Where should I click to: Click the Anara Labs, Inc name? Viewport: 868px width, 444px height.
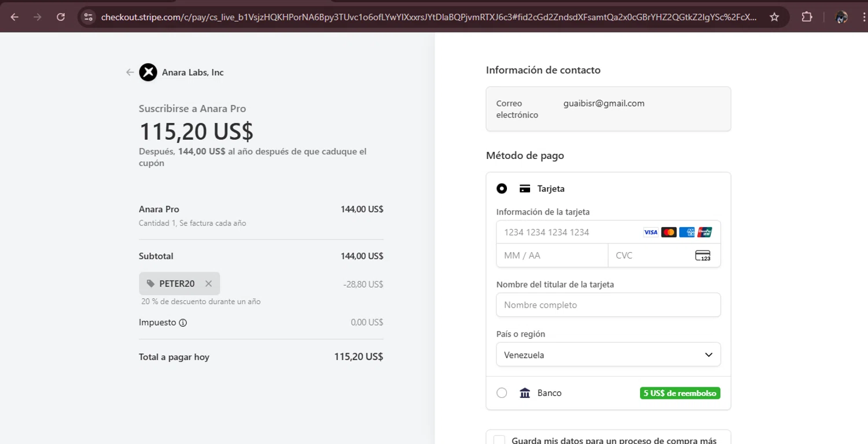pyautogui.click(x=193, y=72)
